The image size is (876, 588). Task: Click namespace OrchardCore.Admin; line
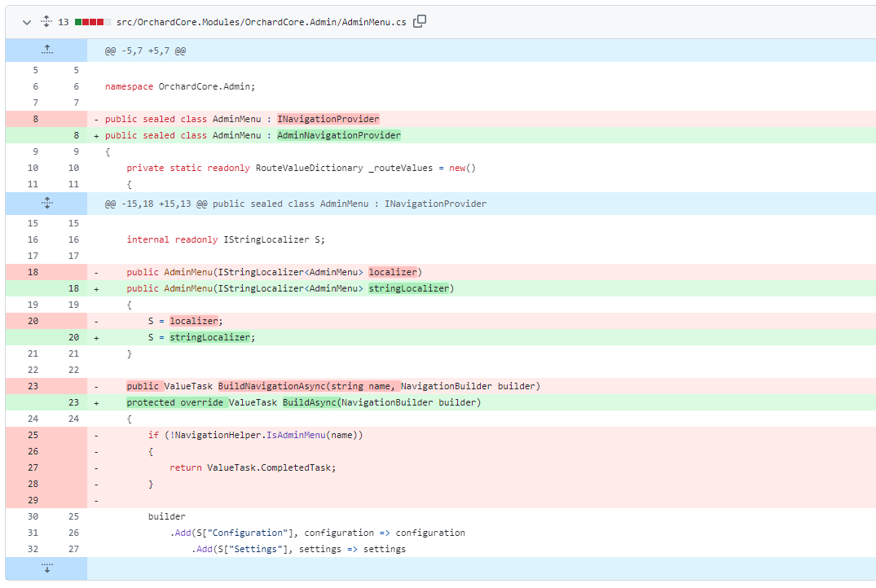click(x=180, y=86)
